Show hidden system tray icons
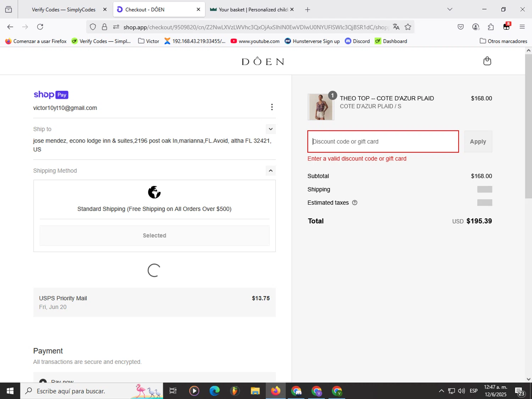Viewport: 532px width, 399px height. (x=441, y=391)
